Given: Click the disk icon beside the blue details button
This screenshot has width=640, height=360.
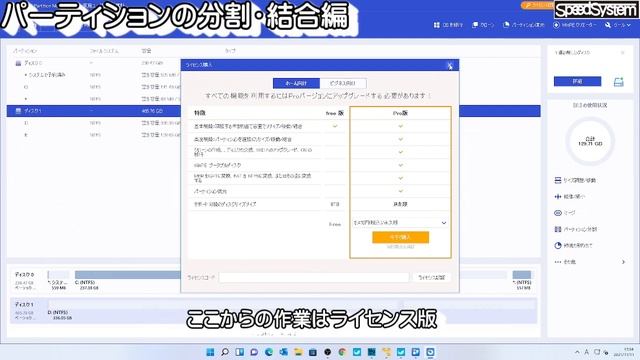Looking at the screenshot, I should pos(618,82).
